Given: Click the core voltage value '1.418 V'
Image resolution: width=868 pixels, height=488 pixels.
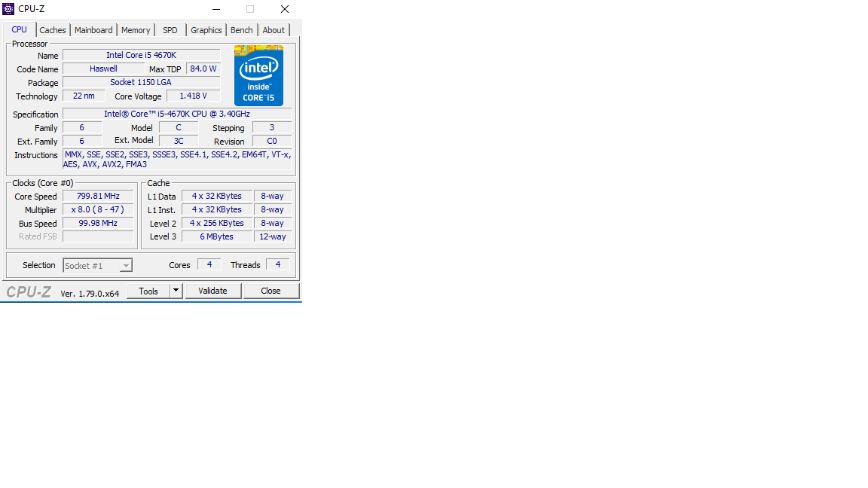Looking at the screenshot, I should (193, 96).
